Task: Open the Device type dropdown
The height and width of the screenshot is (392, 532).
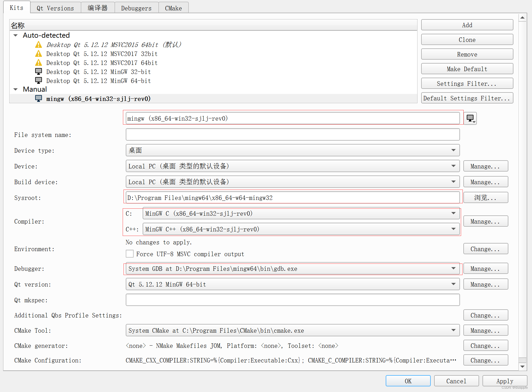Action: click(293, 150)
